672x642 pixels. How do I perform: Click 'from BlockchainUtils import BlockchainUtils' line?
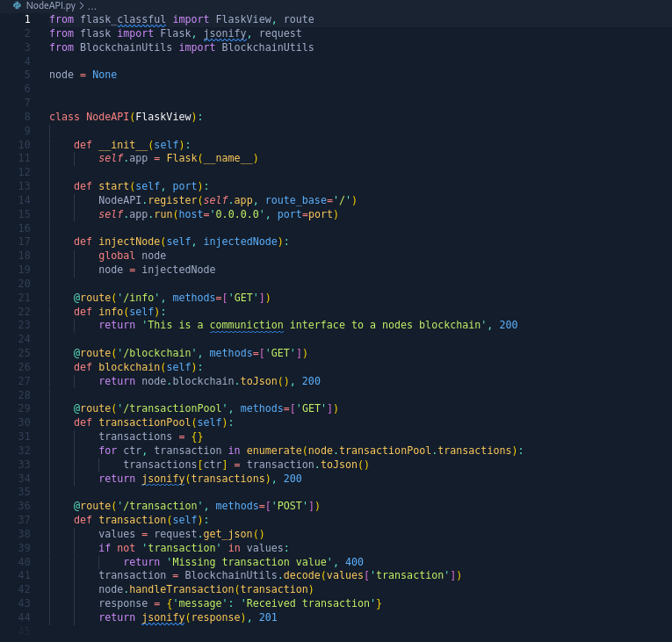pyautogui.click(x=181, y=47)
